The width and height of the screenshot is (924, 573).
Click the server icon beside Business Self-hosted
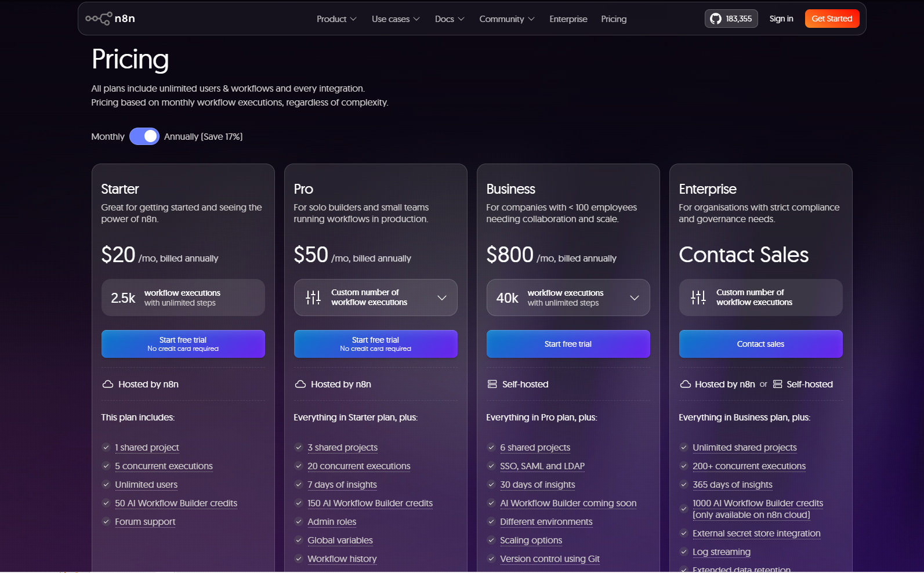point(492,384)
